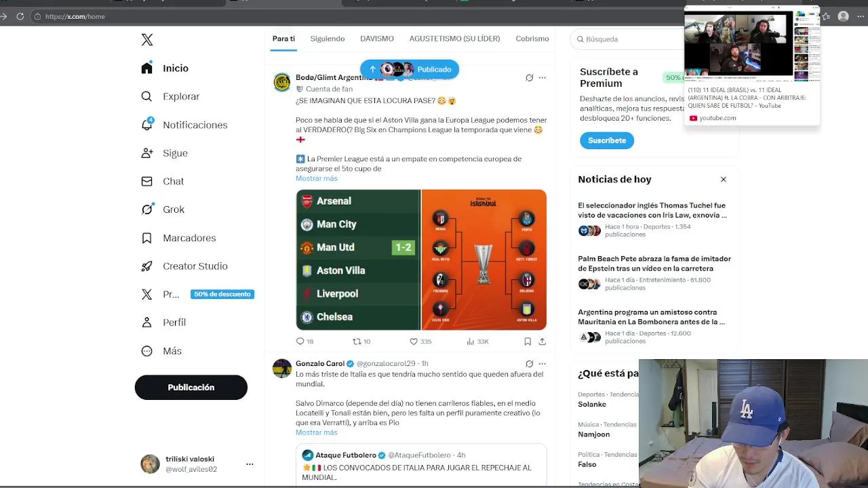Switch to the Cobrismo tab
This screenshot has height=488, width=868.
point(532,39)
